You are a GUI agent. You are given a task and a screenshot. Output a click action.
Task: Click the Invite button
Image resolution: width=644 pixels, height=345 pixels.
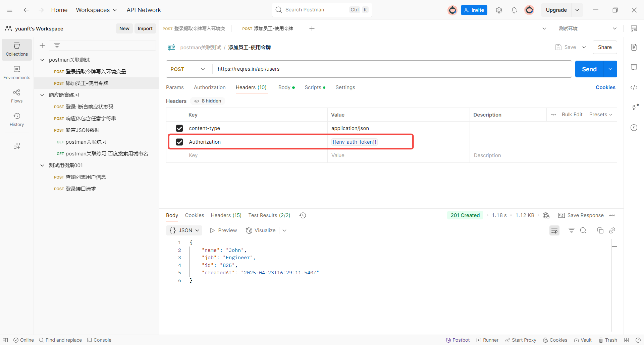(x=474, y=10)
